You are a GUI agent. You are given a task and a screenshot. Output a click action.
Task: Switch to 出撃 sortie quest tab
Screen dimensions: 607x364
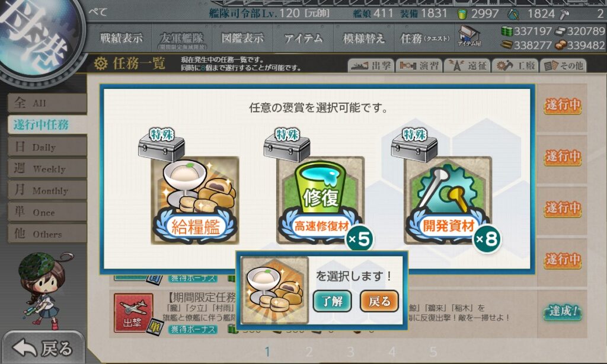coord(371,65)
